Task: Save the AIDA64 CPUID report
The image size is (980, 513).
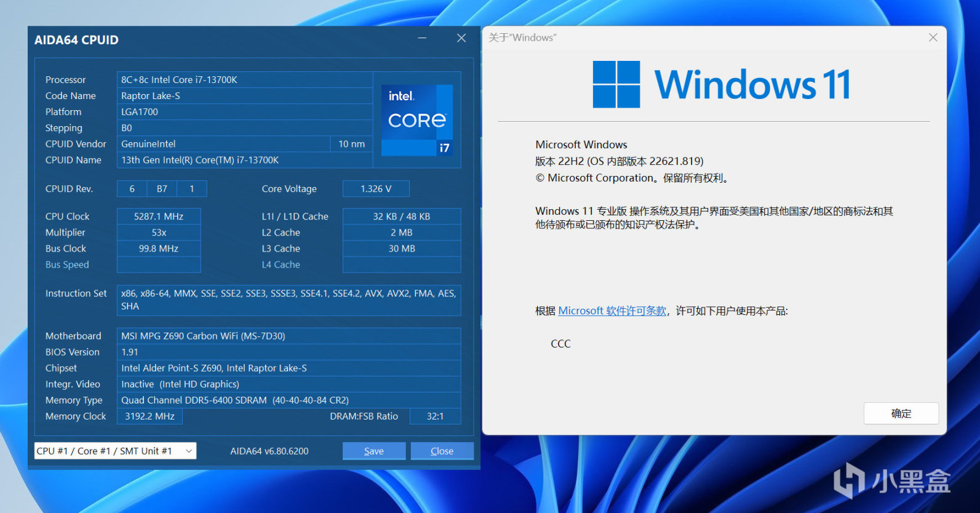Action: [x=374, y=451]
